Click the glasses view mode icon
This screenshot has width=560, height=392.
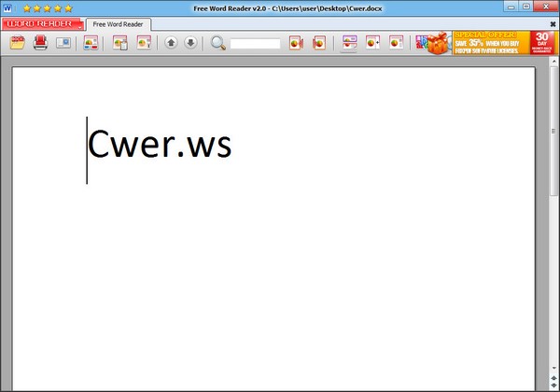(x=91, y=43)
